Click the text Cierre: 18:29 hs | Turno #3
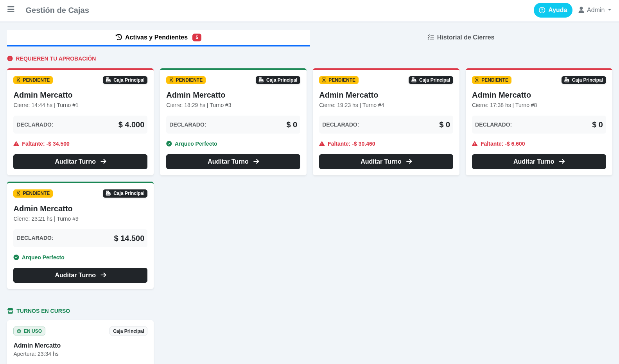 pos(199,105)
